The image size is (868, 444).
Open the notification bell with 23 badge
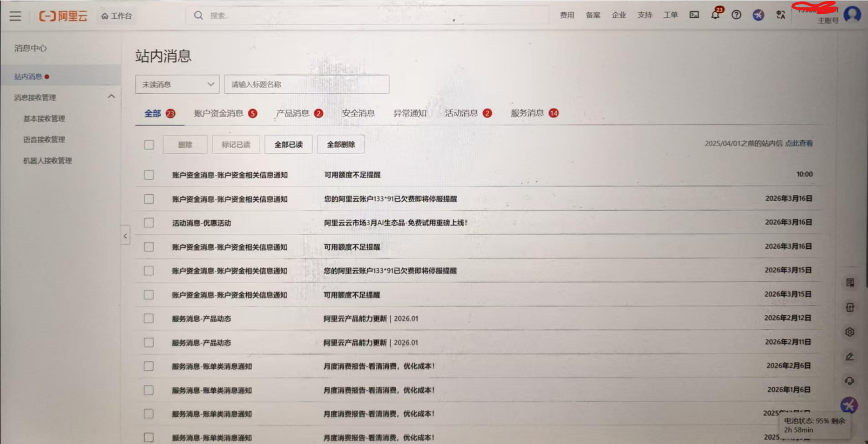click(716, 14)
